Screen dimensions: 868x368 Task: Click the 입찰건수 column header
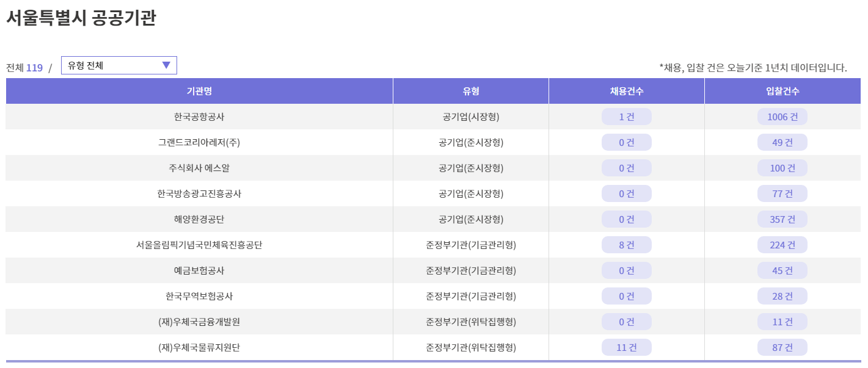[x=782, y=91]
